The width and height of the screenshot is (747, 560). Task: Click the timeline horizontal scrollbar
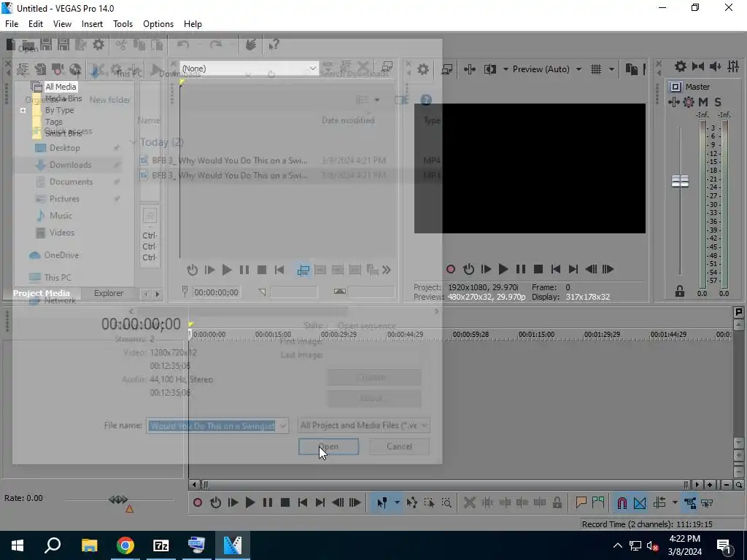445,485
